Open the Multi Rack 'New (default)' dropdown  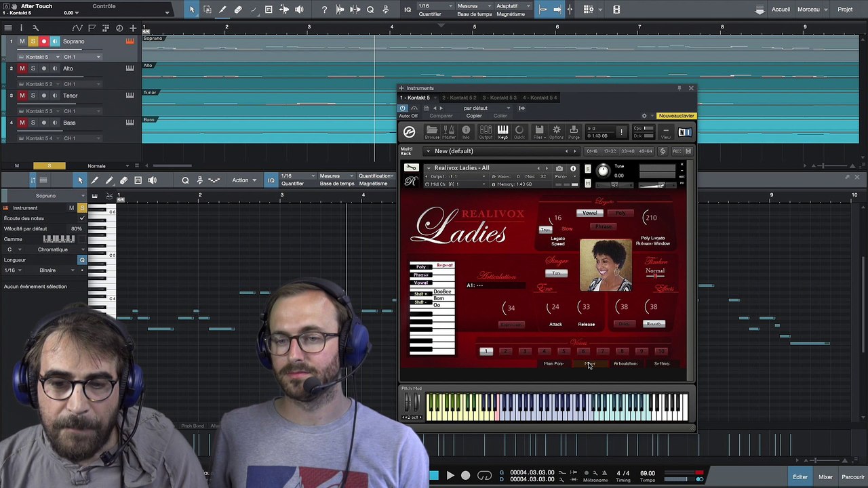pyautogui.click(x=500, y=151)
